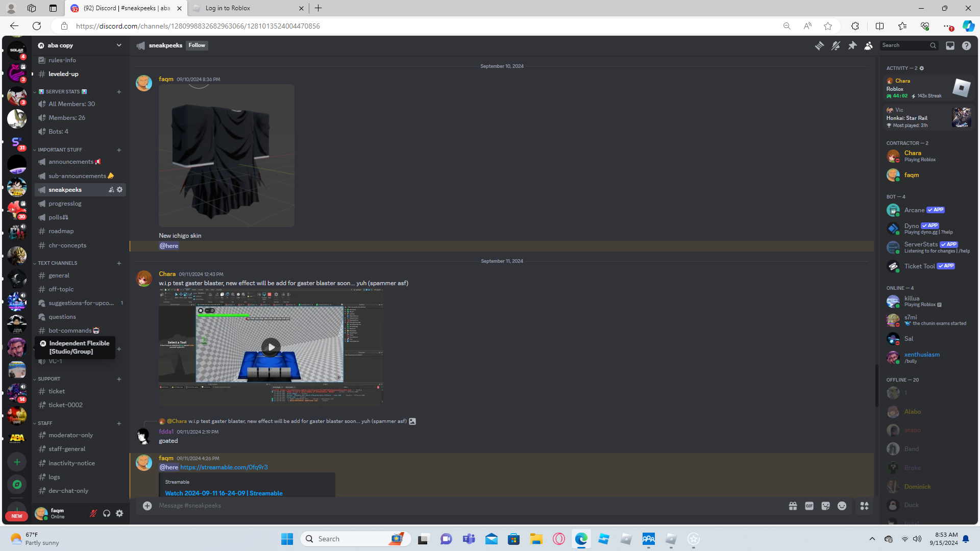This screenshot has width=980, height=551.
Task: View the New ichigo skin image
Action: tap(227, 156)
